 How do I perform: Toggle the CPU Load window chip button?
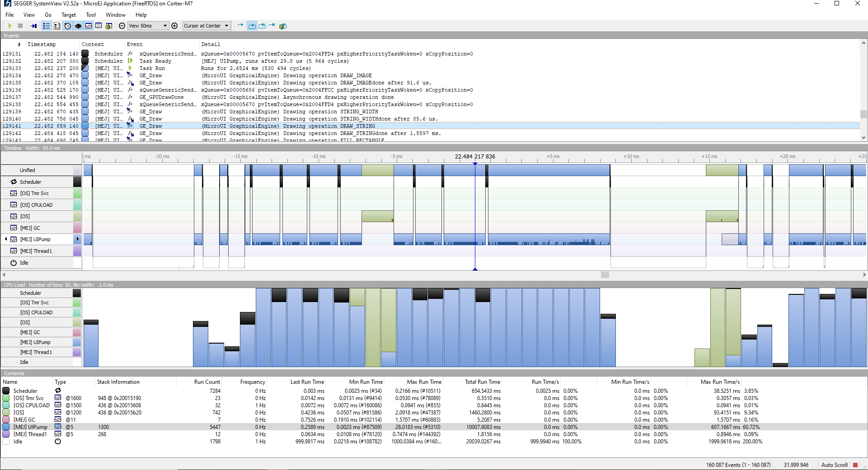pyautogui.click(x=78, y=26)
